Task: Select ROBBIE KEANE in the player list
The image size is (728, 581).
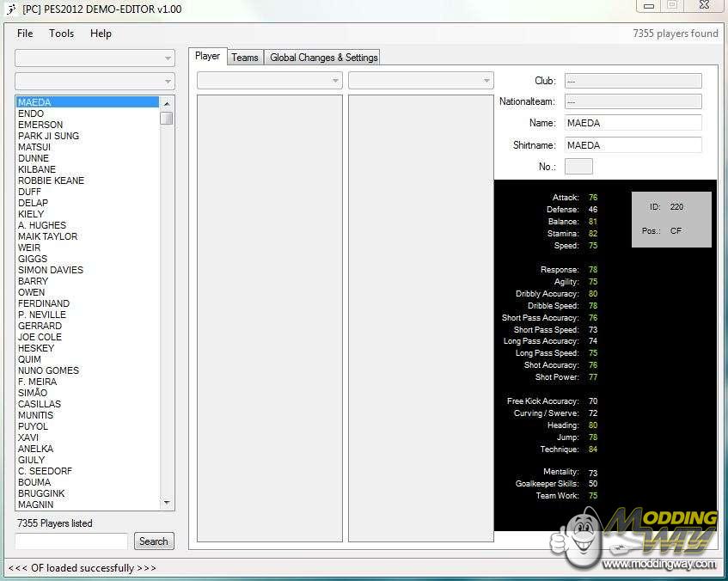Action: click(51, 180)
